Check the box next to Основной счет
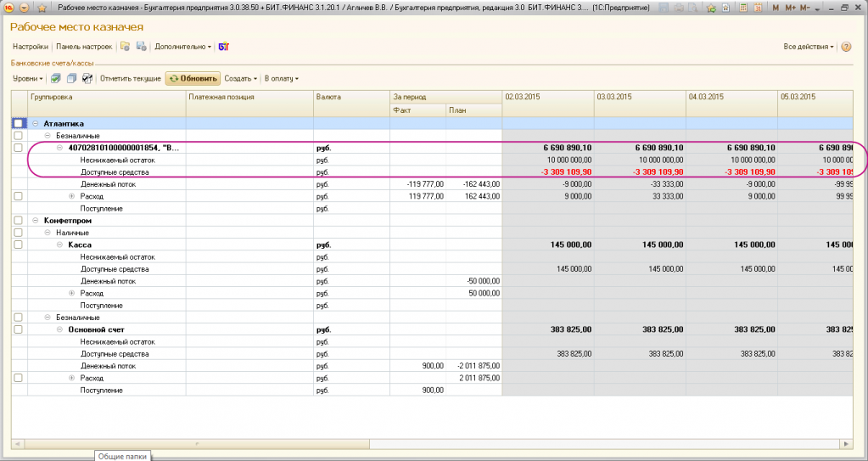 tap(19, 329)
